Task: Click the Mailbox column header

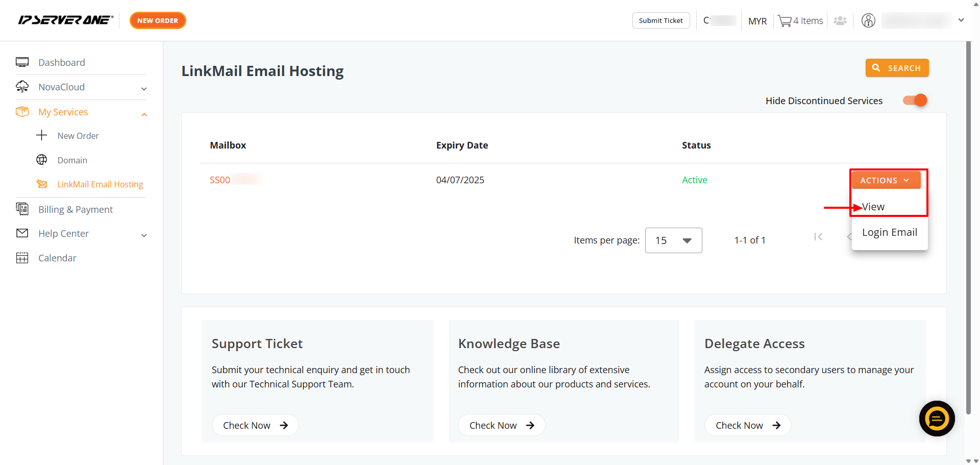Action: click(x=228, y=145)
